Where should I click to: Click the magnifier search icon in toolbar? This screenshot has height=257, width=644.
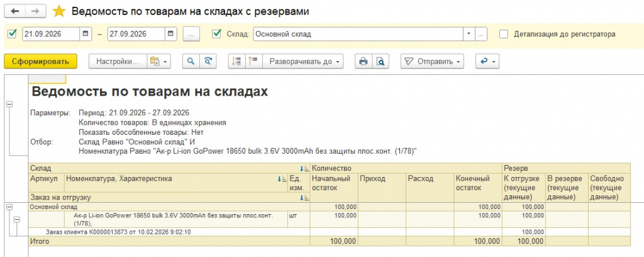tap(191, 61)
